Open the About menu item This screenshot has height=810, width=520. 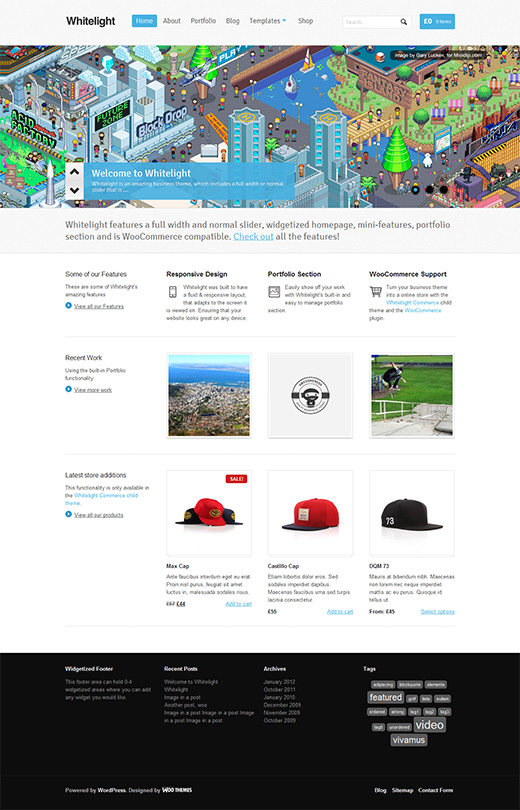[x=172, y=21]
